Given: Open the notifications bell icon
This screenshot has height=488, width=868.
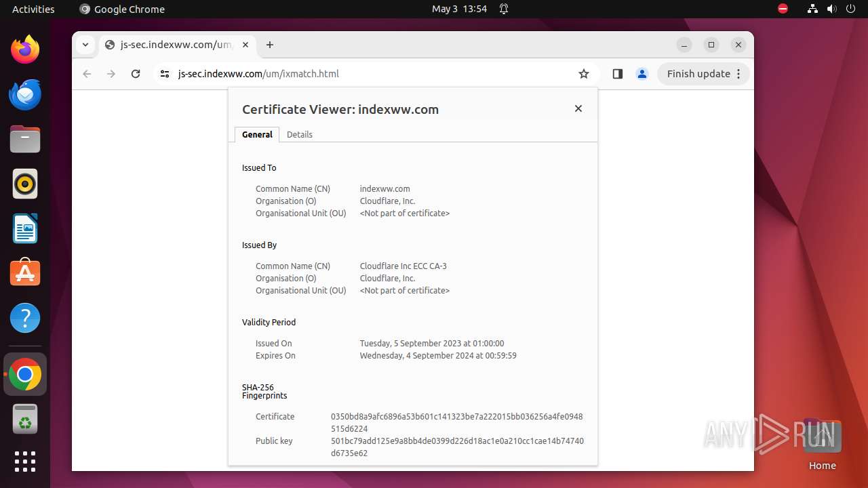Looking at the screenshot, I should pyautogui.click(x=504, y=9).
